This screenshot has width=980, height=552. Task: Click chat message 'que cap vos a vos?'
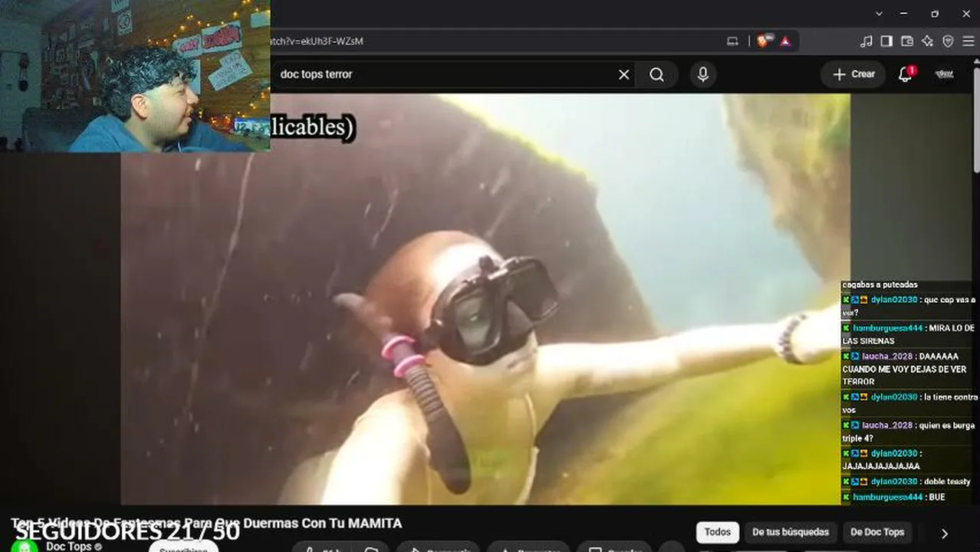tap(908, 306)
